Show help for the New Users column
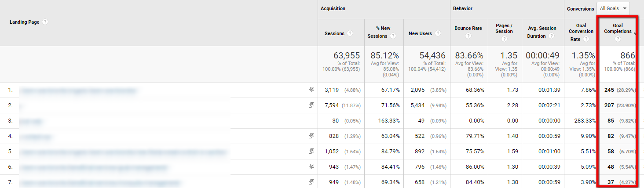 pos(438,33)
